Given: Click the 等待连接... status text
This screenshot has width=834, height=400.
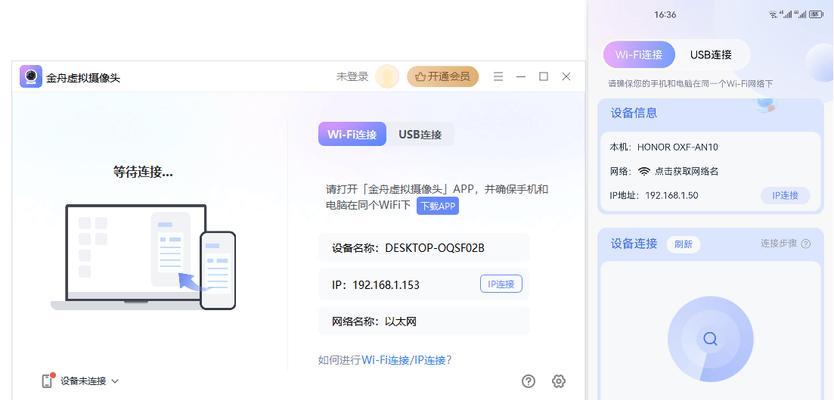Looking at the screenshot, I should 143,171.
